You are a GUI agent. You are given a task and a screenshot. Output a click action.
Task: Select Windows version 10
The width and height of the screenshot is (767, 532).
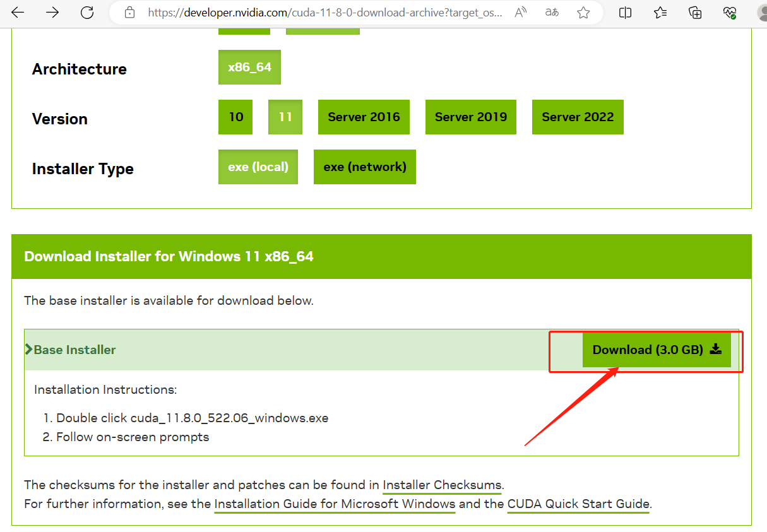click(x=235, y=117)
